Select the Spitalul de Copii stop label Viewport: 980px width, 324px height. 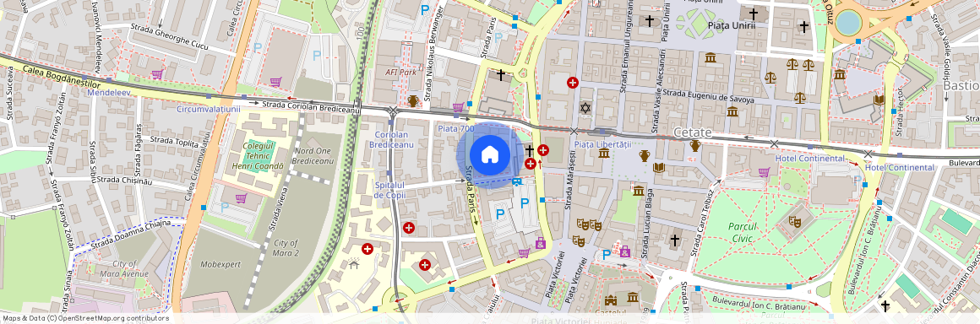coord(390,191)
